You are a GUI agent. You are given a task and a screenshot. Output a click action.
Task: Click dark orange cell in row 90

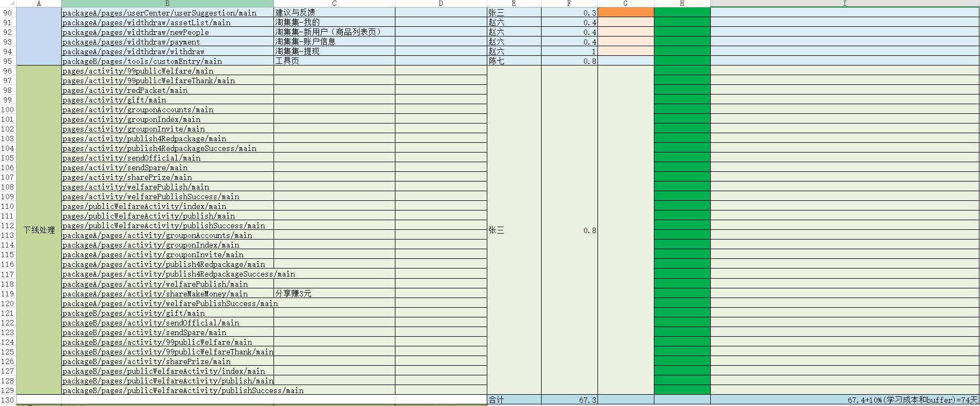tap(626, 12)
